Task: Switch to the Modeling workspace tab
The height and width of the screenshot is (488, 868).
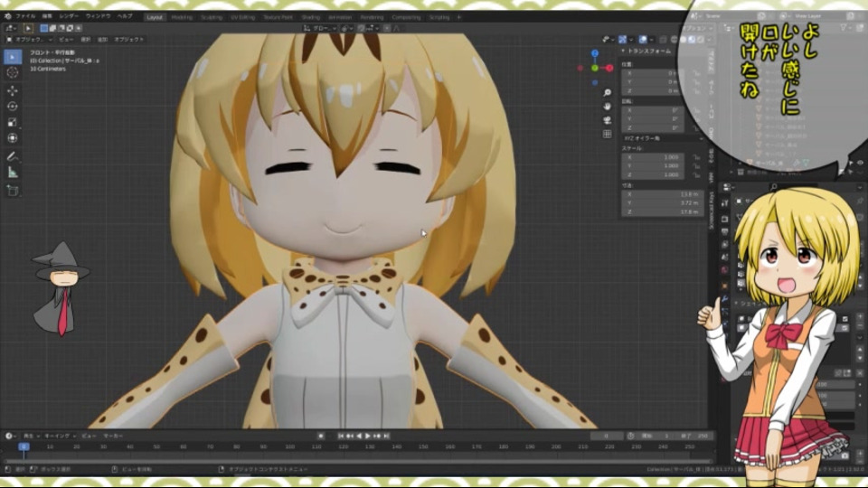Action: [182, 17]
